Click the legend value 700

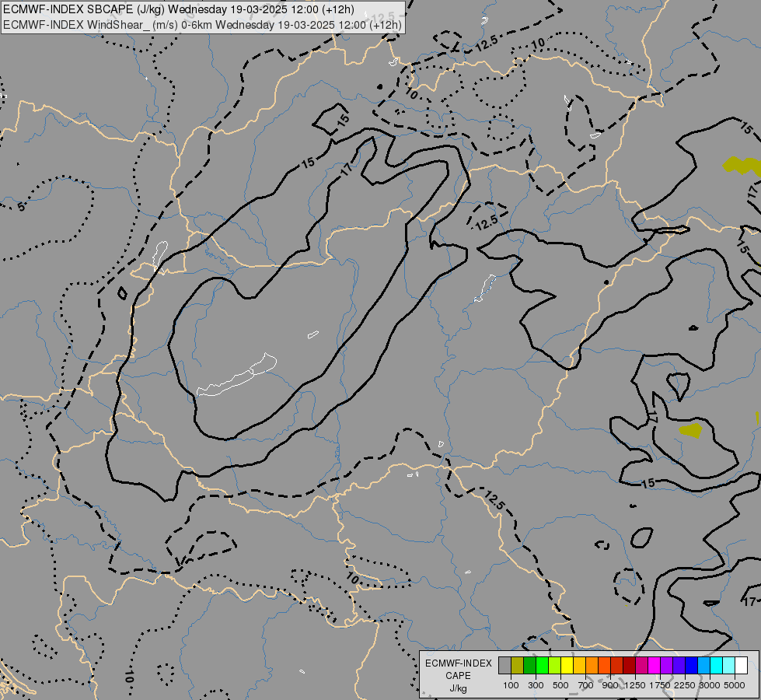tap(586, 685)
